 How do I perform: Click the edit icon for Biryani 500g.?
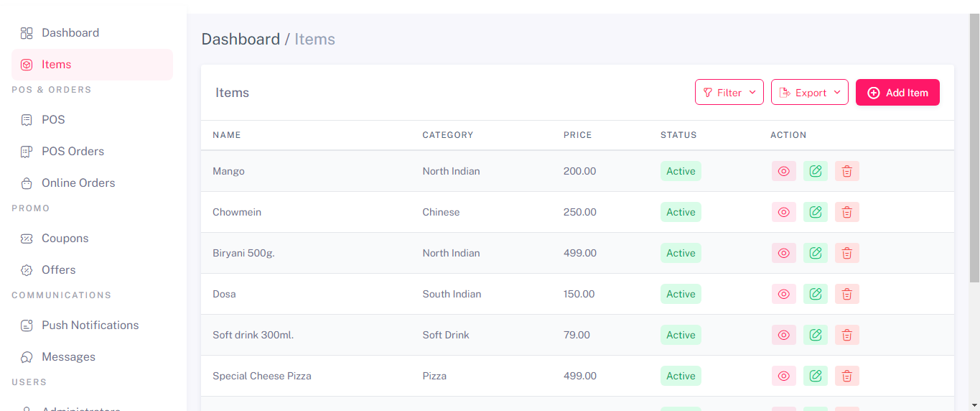(816, 253)
